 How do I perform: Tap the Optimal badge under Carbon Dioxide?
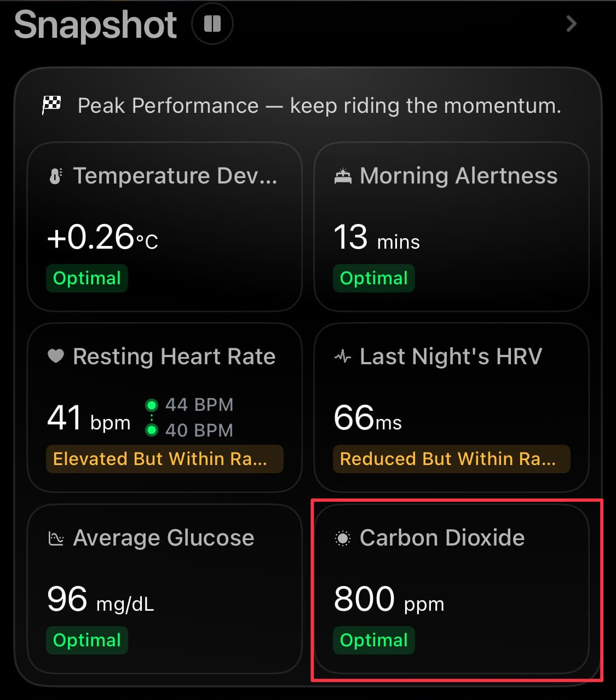click(x=374, y=640)
